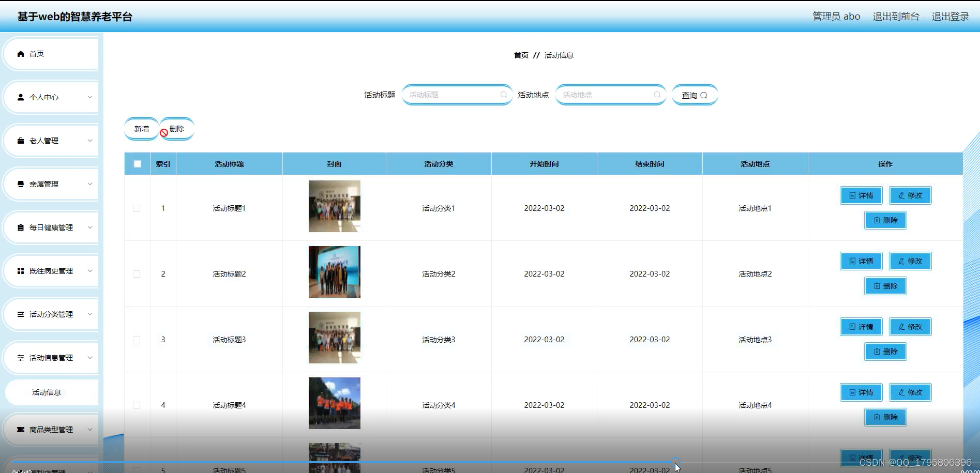
Task: Check the checkbox for row 活动标题1
Action: pyautogui.click(x=137, y=208)
